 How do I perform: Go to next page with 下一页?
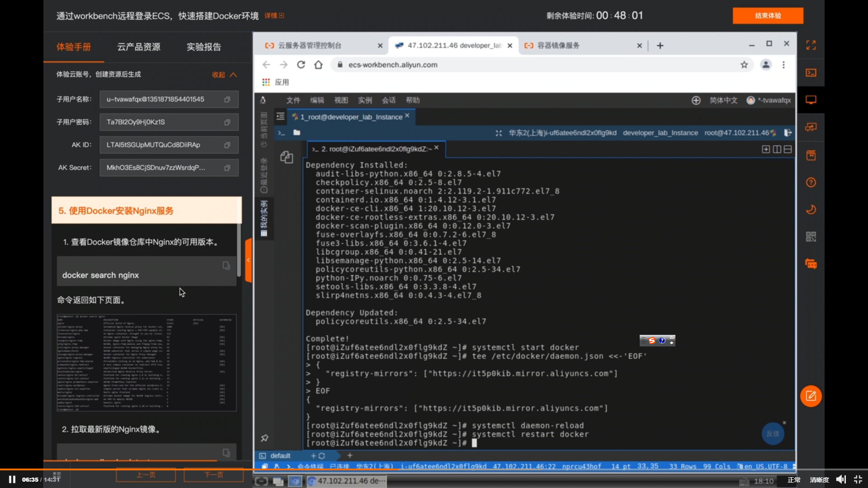[x=213, y=475]
